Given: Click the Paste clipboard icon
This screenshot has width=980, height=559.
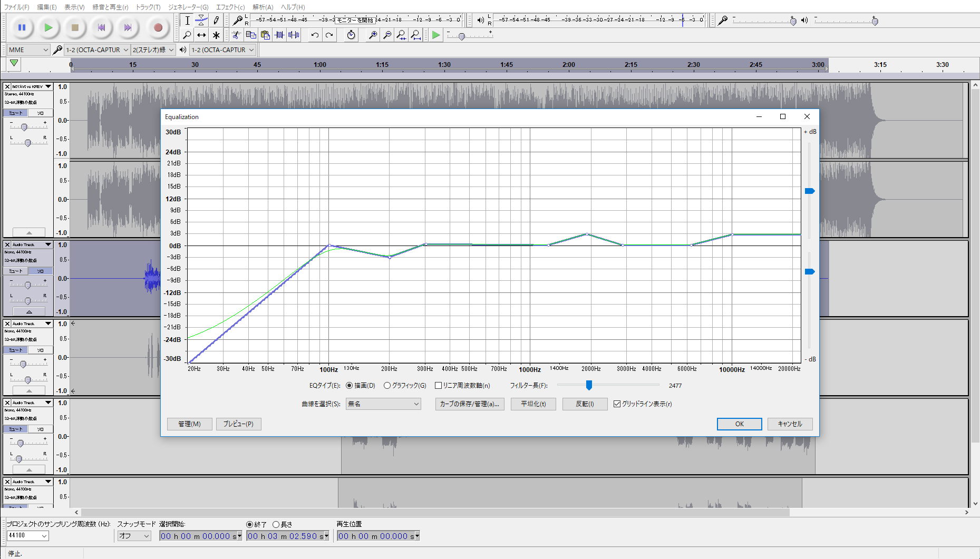Looking at the screenshot, I should click(265, 35).
